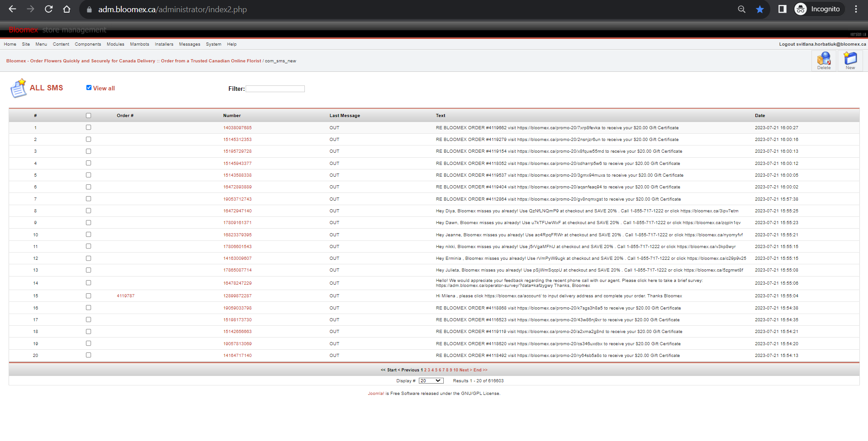Check the row with order 4119787
This screenshot has height=441, width=868.
88,296
